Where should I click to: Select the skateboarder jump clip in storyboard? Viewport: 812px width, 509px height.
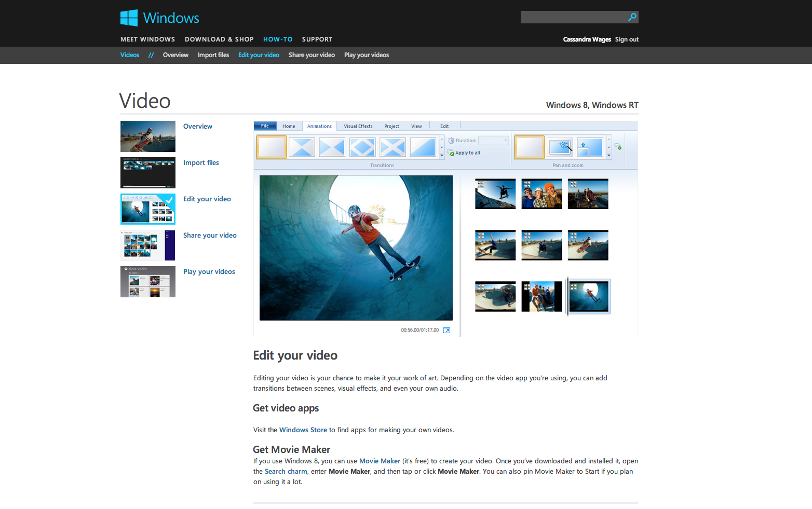495,194
